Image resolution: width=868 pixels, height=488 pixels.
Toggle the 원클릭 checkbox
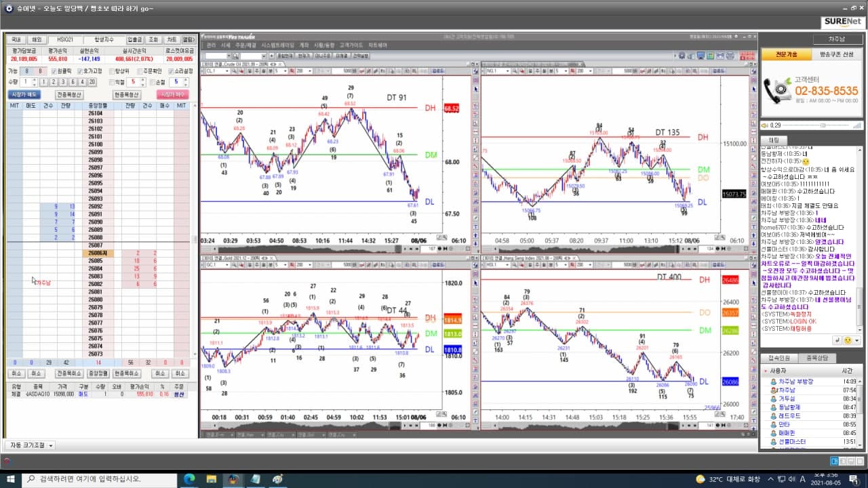54,71
